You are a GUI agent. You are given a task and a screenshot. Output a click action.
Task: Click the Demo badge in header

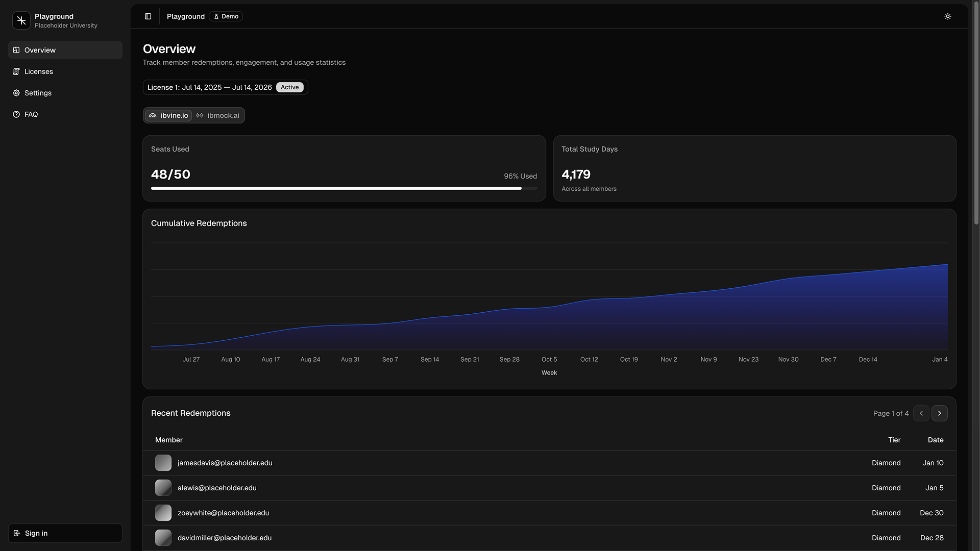[x=226, y=16]
